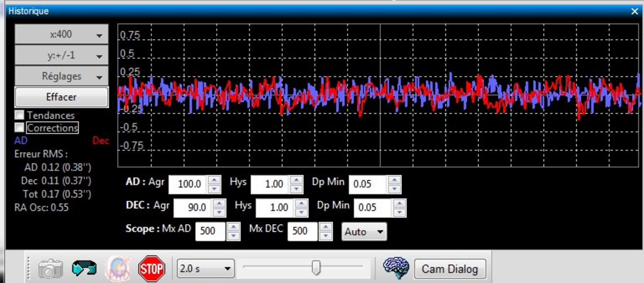The height and width of the screenshot is (283, 644).
Task: Click the RA Osc: 0.55 text
Action: (x=41, y=207)
